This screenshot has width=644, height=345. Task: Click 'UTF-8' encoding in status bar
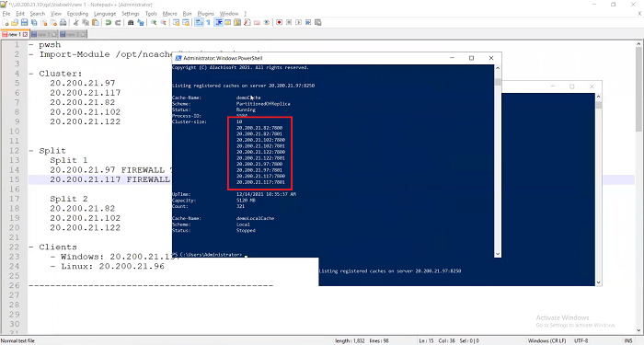point(581,340)
